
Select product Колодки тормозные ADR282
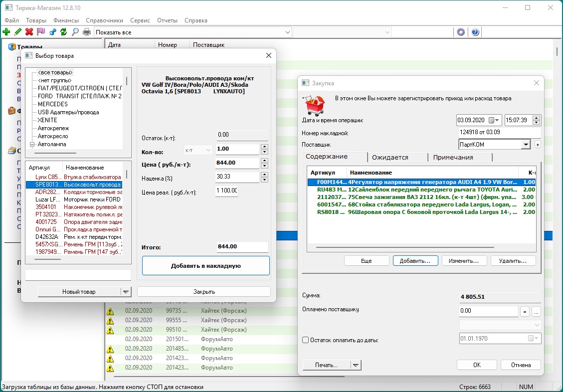[x=74, y=192]
